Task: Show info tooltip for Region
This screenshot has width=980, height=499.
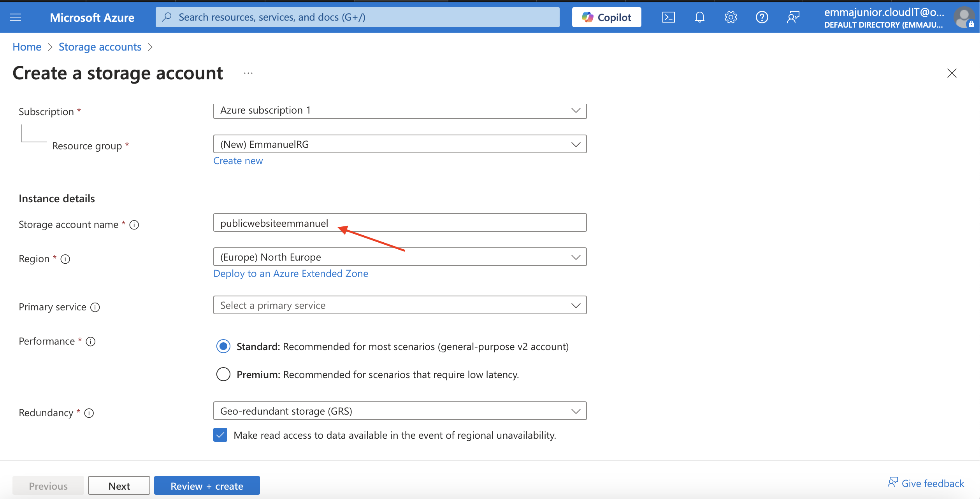Action: pyautogui.click(x=65, y=259)
